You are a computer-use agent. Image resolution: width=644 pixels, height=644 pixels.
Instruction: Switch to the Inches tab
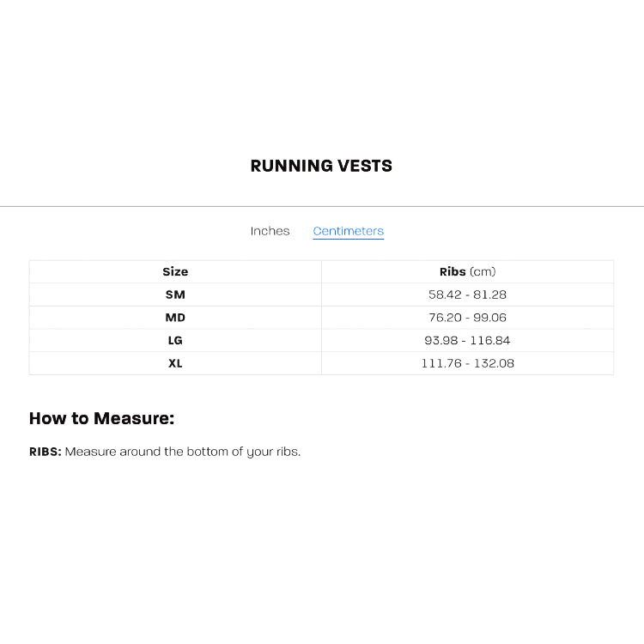pos(270,231)
